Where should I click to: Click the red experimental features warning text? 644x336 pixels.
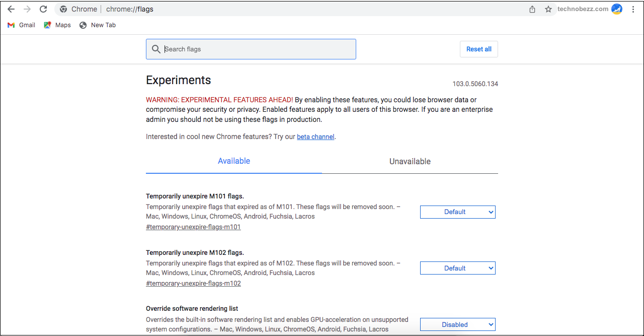pos(219,100)
